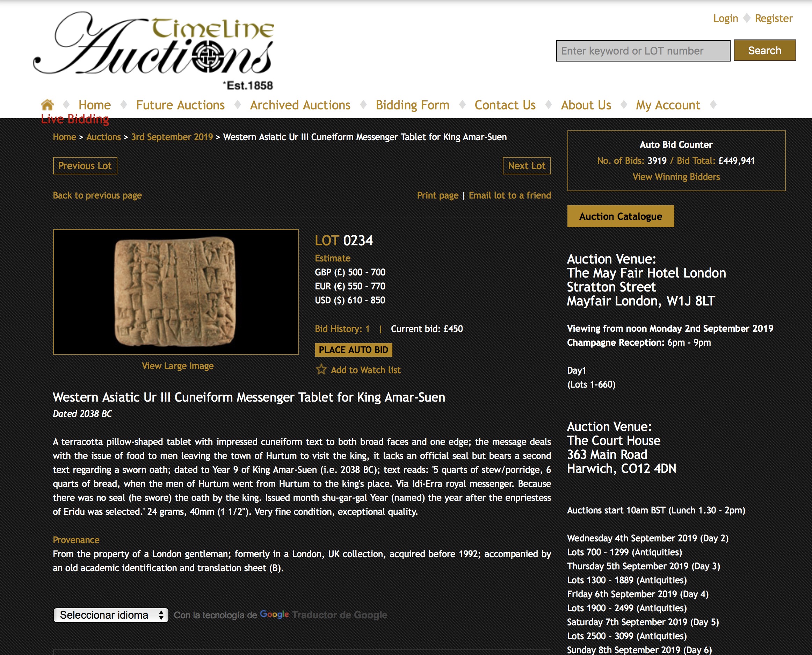Screen dimensions: 812x655
Task: Open the Auction Catalogue button
Action: click(x=621, y=216)
